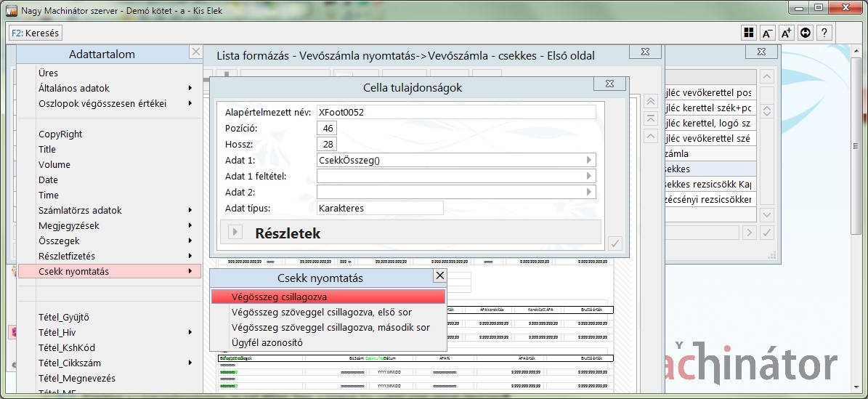Open the Adat 1 field dropdown arrow
Viewport: 868px width, 399px height.
click(x=589, y=160)
